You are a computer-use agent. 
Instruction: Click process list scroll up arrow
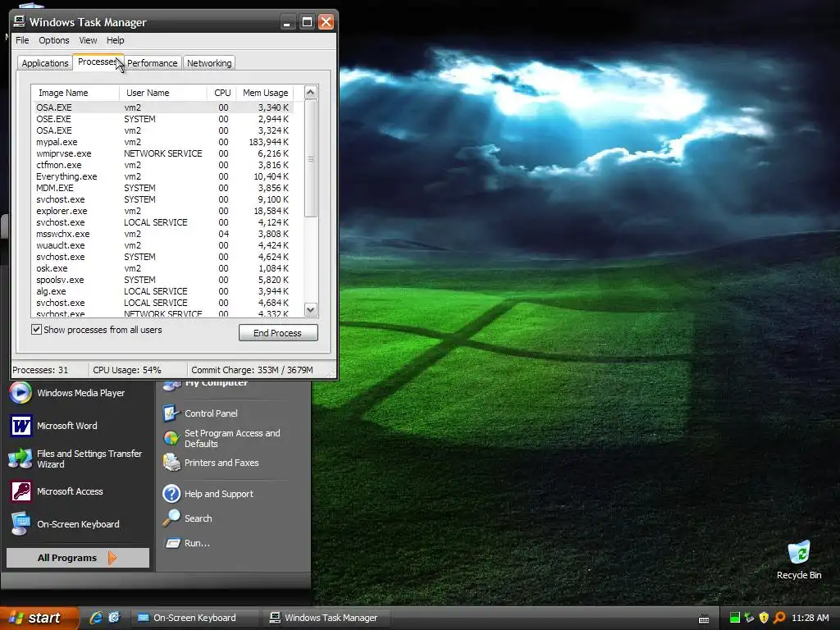[310, 92]
